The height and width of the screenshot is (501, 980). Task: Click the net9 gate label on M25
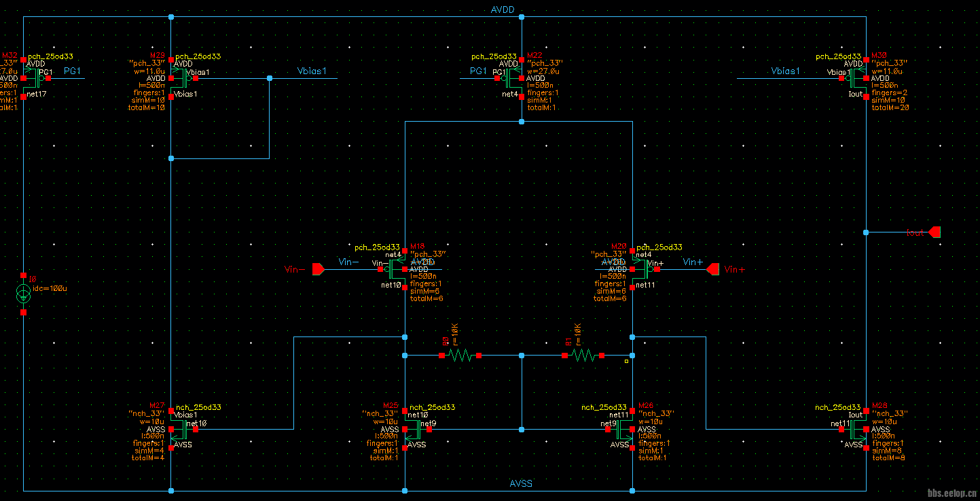pos(428,424)
